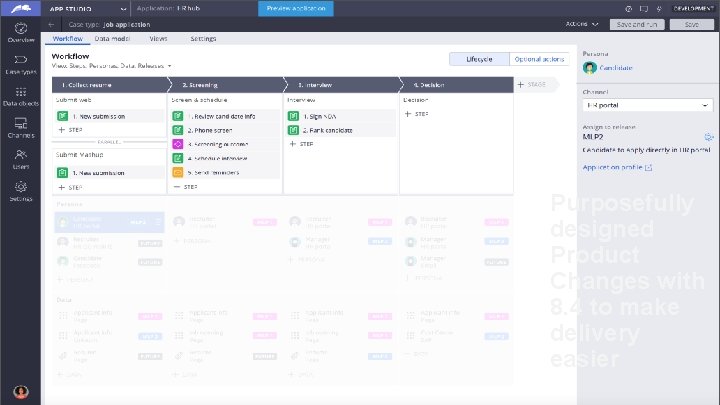Open the DEVELOPMENT environment menu
The height and width of the screenshot is (405, 720).
693,9
